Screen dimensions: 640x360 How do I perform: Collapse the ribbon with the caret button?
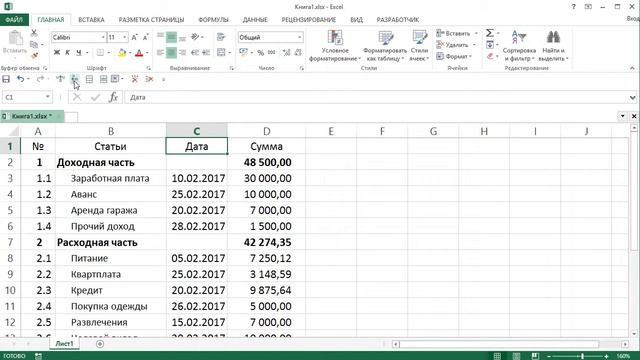[632, 68]
